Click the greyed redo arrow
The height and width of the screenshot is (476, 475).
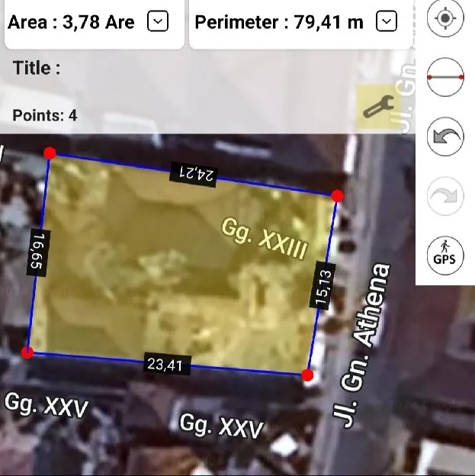(x=445, y=196)
